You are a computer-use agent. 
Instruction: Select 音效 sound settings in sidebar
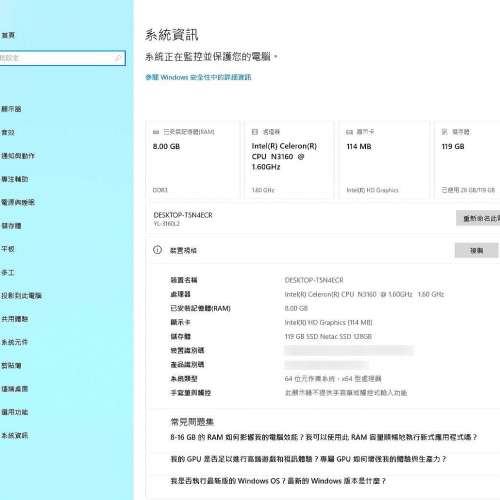point(8,132)
